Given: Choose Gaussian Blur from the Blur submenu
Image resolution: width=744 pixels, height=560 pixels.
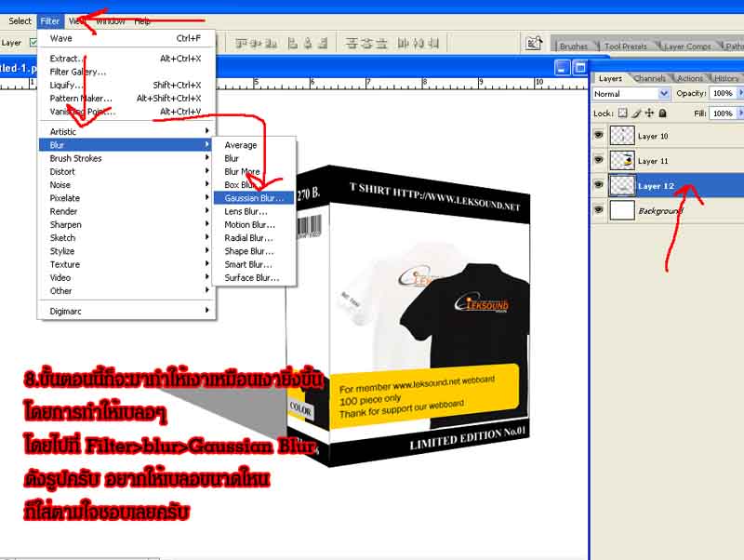Looking at the screenshot, I should point(254,198).
